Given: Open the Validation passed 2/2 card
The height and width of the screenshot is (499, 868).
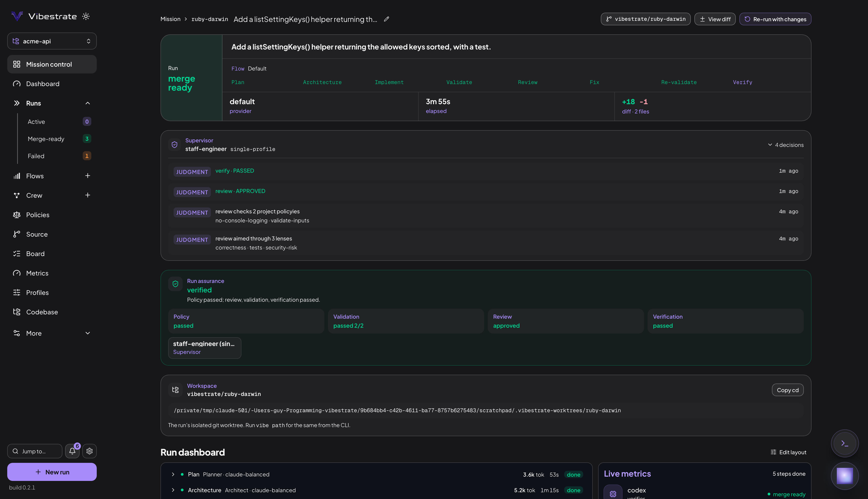Looking at the screenshot, I should [406, 321].
